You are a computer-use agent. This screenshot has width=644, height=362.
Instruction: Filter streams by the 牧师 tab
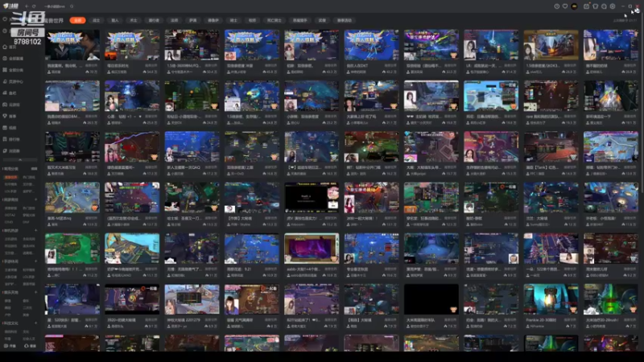click(252, 20)
